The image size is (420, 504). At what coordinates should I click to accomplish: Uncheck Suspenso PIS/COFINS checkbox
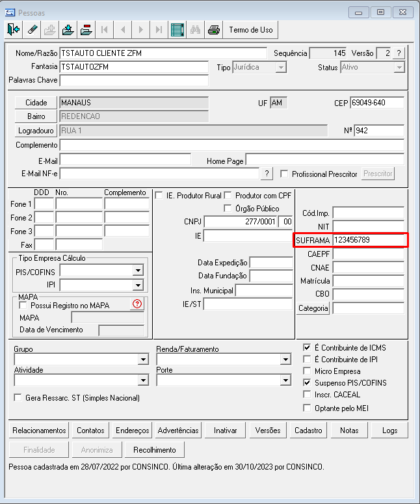coord(308,382)
